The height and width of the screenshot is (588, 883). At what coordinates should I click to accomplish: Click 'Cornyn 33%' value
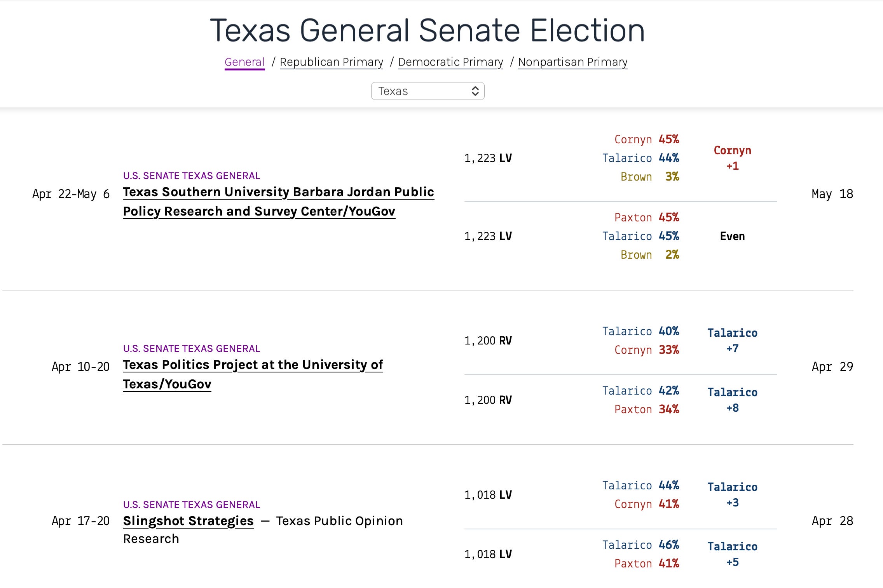[647, 350]
